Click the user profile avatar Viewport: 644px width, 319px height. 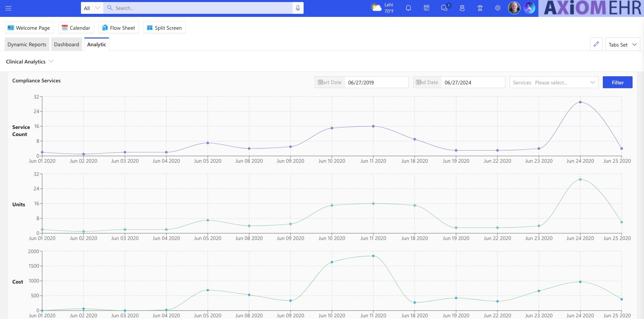click(514, 8)
